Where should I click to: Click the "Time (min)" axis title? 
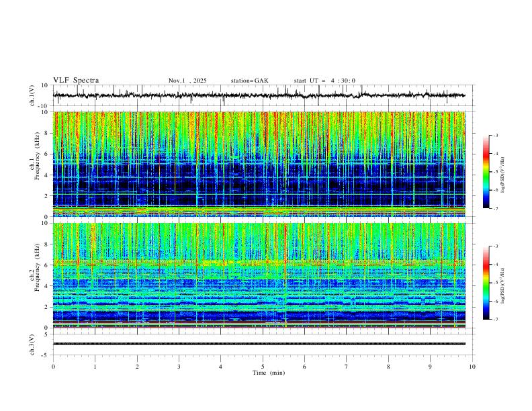[269, 373]
